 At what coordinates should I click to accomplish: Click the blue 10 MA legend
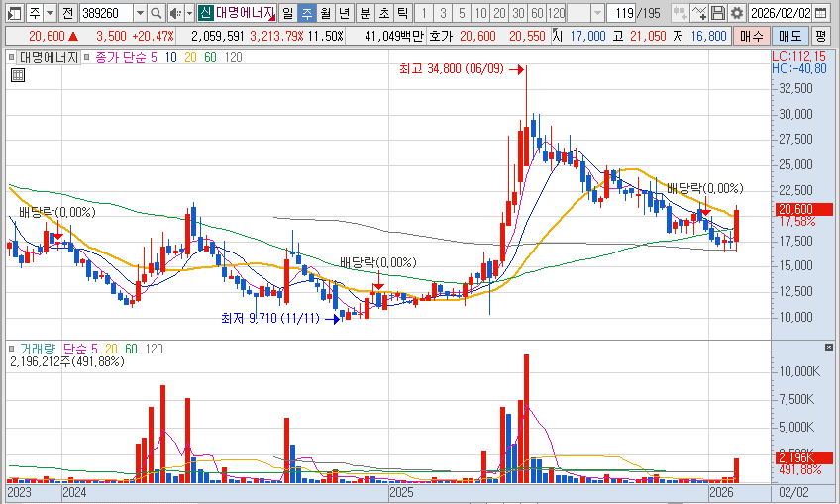pos(170,57)
